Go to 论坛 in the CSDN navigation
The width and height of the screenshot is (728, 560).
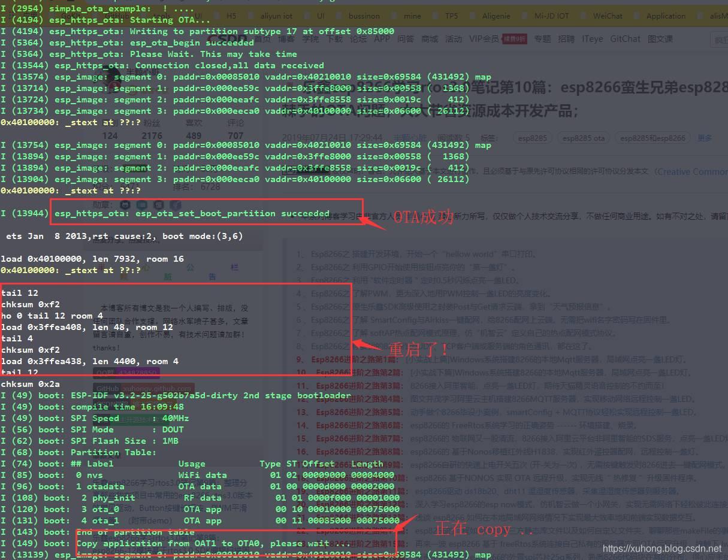358,39
